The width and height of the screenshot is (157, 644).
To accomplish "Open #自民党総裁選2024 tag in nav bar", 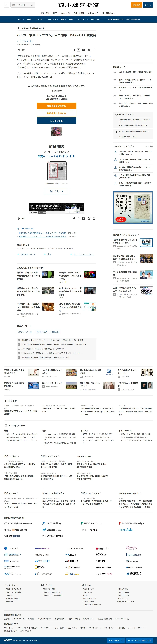I will coord(115,20).
